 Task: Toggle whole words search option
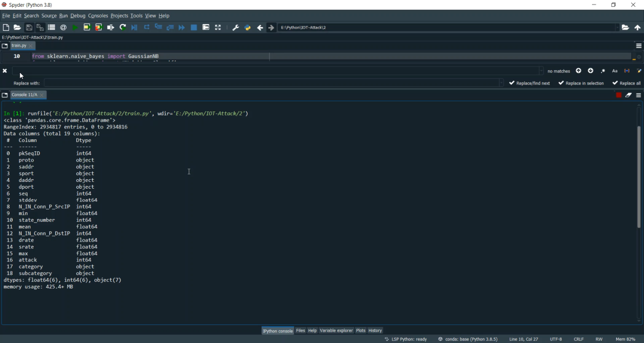(x=627, y=71)
